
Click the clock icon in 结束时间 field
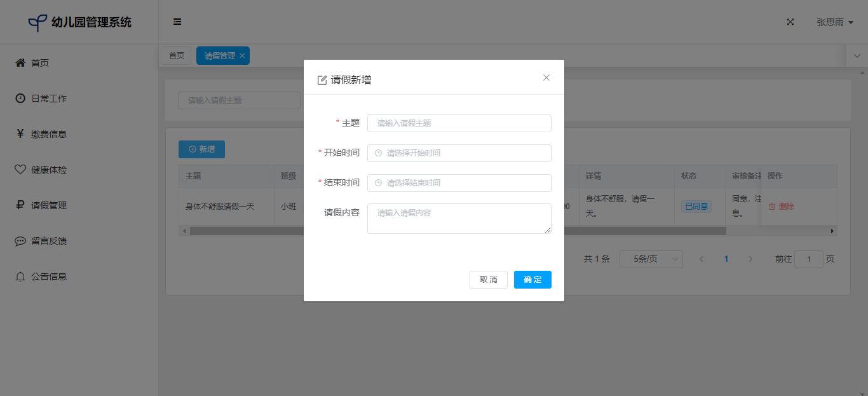378,183
